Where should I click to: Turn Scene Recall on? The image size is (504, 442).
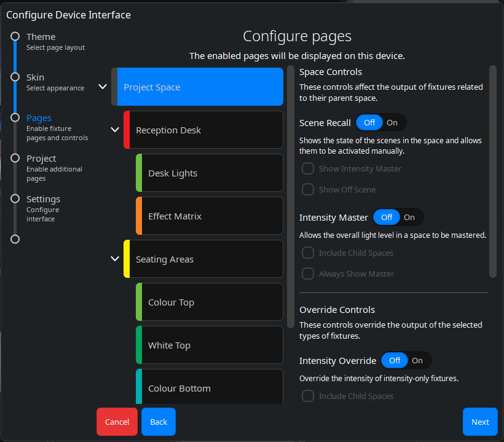pos(392,123)
